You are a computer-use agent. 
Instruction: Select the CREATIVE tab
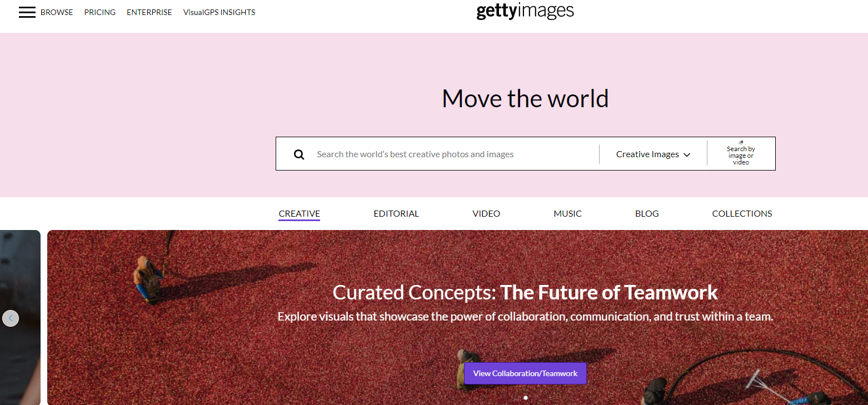click(300, 214)
